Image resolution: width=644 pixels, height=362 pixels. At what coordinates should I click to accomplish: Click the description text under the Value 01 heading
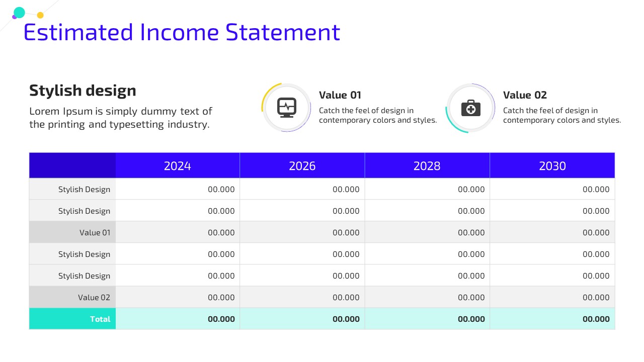click(378, 115)
